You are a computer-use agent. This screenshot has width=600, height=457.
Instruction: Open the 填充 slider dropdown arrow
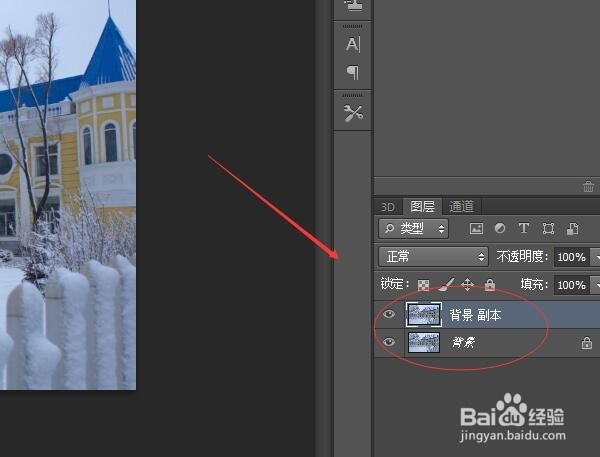596,285
